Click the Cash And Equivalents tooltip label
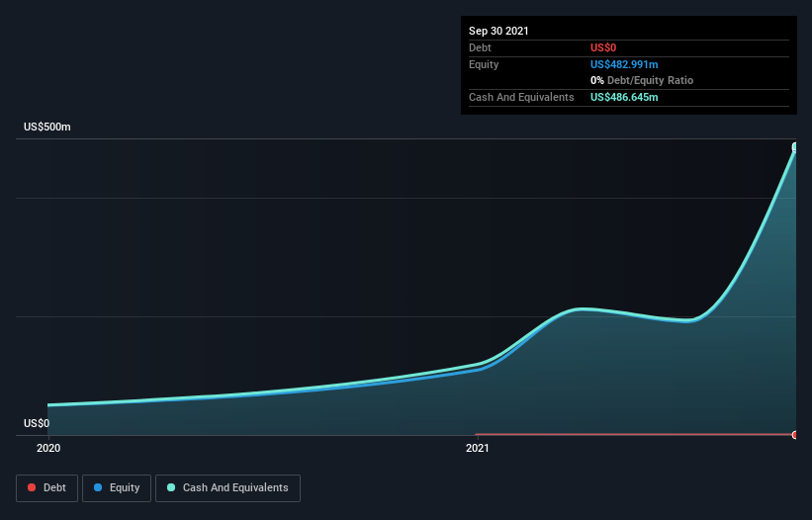Screen dimensions: 812x520 click(x=521, y=97)
